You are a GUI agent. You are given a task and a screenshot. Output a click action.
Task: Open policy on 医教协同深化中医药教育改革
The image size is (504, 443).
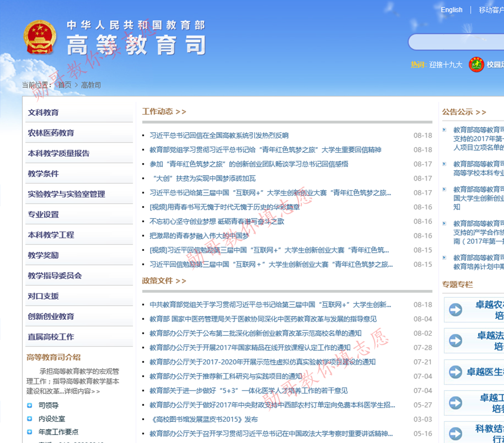click(x=263, y=319)
